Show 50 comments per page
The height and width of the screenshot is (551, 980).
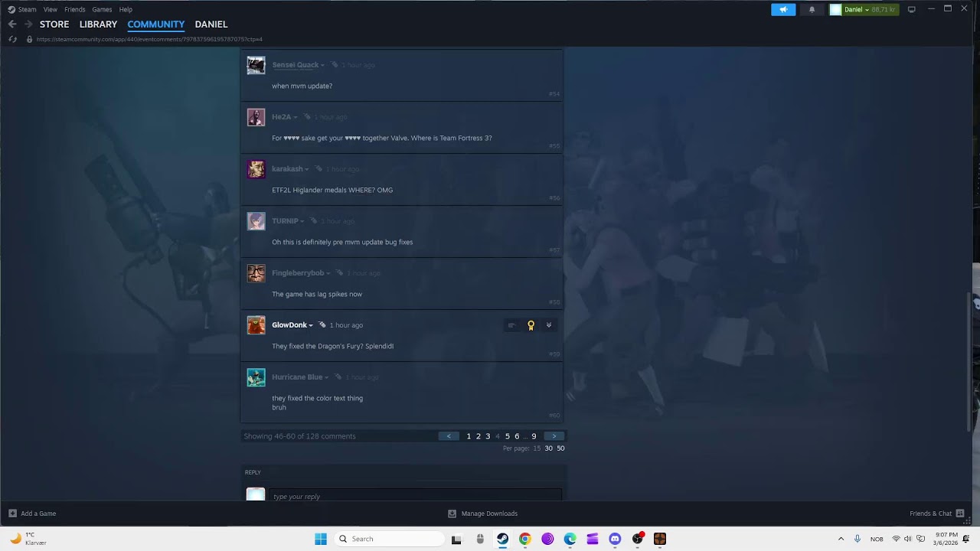tap(560, 448)
